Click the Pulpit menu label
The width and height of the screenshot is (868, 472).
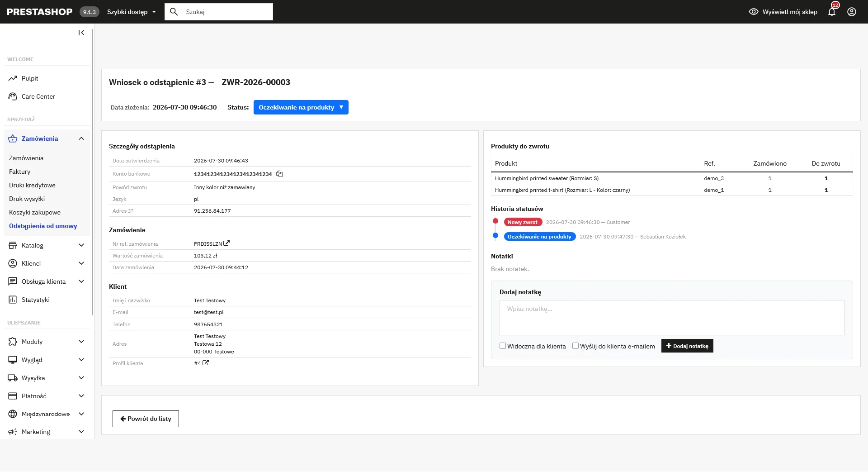pos(30,78)
